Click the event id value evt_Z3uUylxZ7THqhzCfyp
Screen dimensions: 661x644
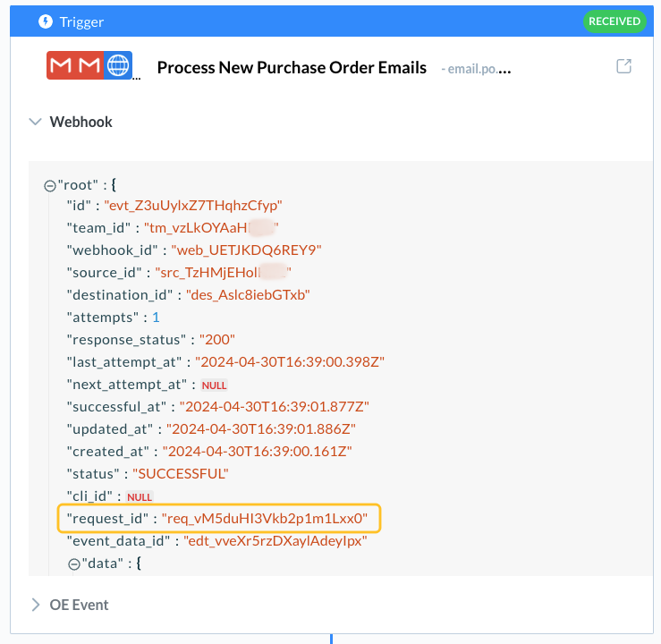192,205
